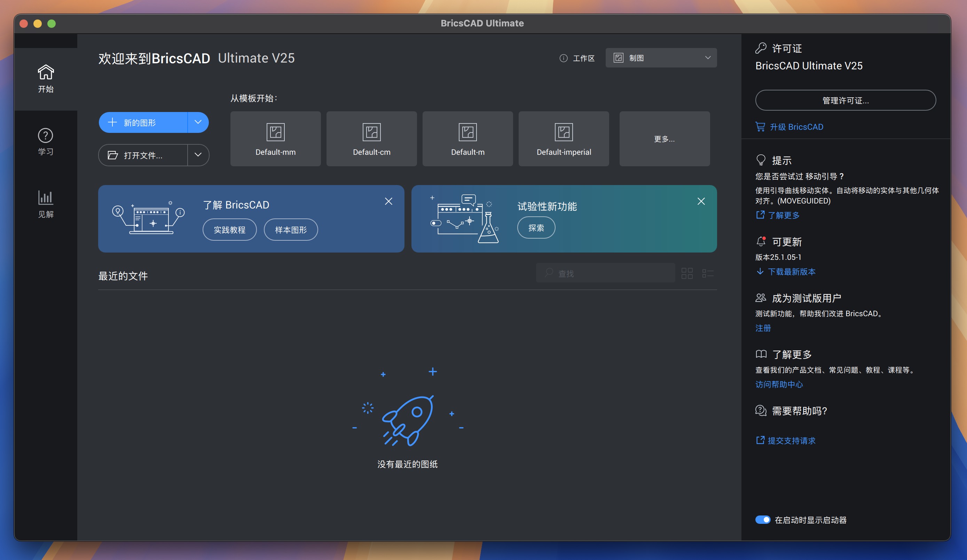Screen dimensions: 967x560
Task: Click the 版本25.1.05-1 text
Action: click(x=778, y=257)
